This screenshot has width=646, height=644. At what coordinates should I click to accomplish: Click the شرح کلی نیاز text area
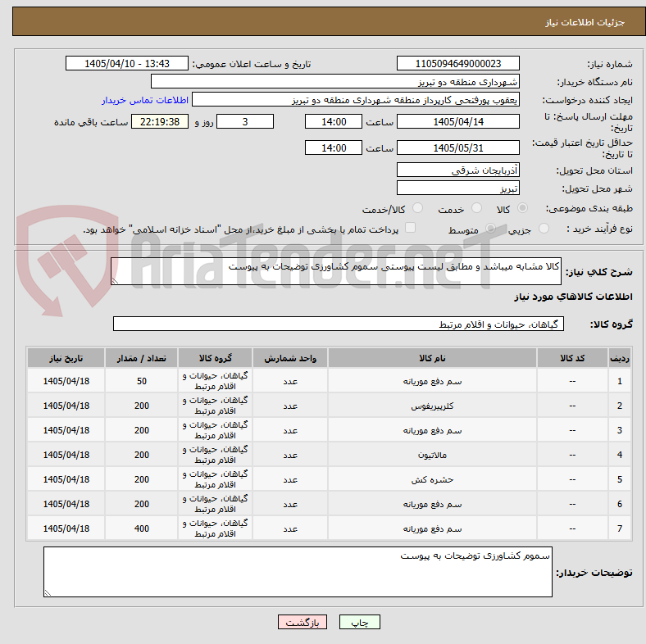pos(336,271)
